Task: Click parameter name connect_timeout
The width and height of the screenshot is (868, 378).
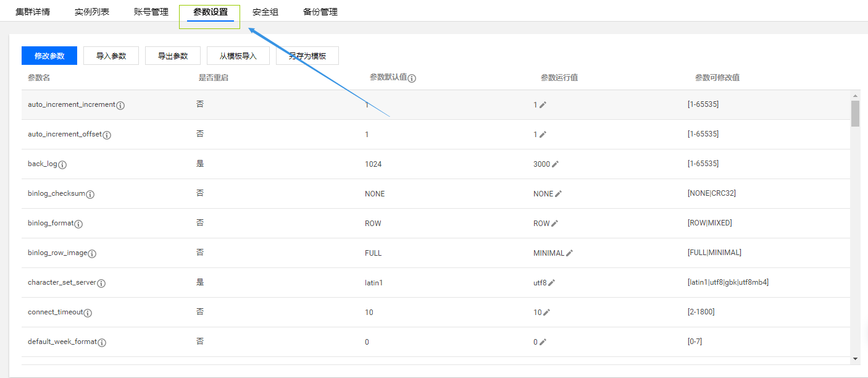Action: click(x=55, y=313)
